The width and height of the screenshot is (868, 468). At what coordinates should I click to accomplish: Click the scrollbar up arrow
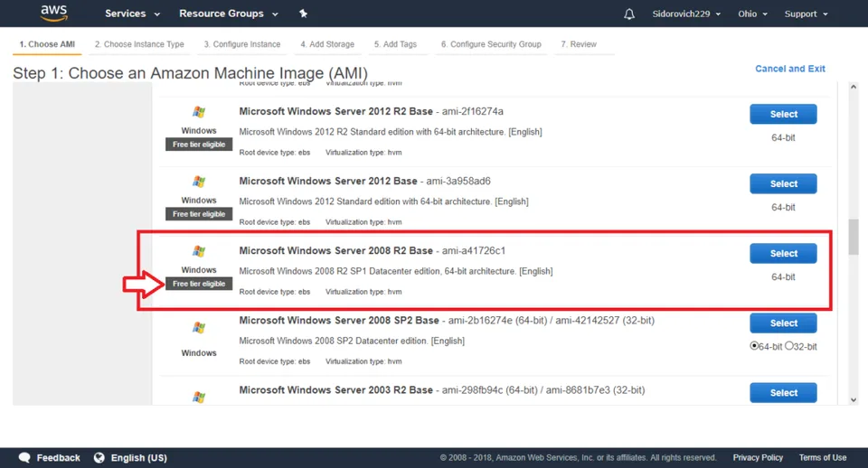854,87
